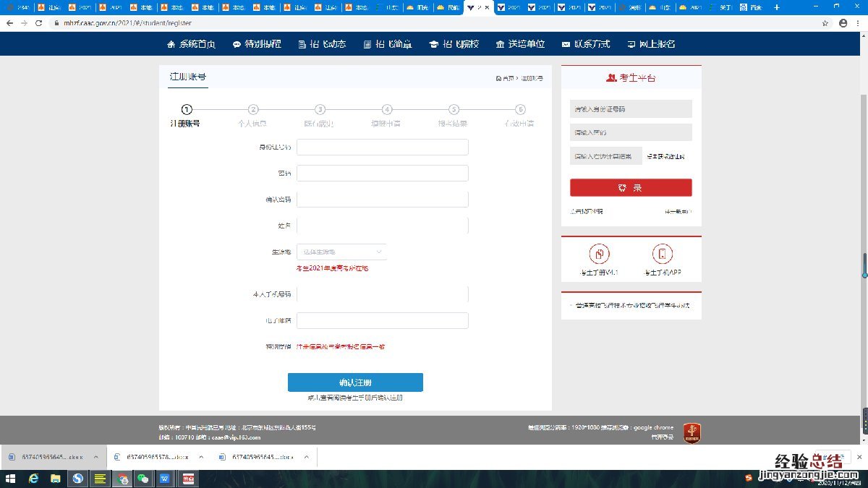Click the new tab plus icon
868x488 pixels.
click(x=777, y=7)
